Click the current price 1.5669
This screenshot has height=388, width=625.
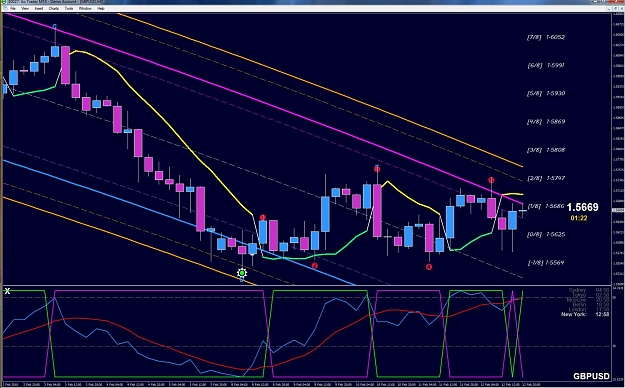(x=582, y=207)
